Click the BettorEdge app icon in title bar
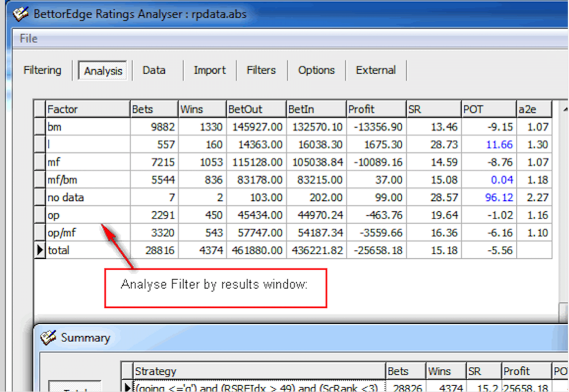The width and height of the screenshot is (569, 392). [21, 13]
